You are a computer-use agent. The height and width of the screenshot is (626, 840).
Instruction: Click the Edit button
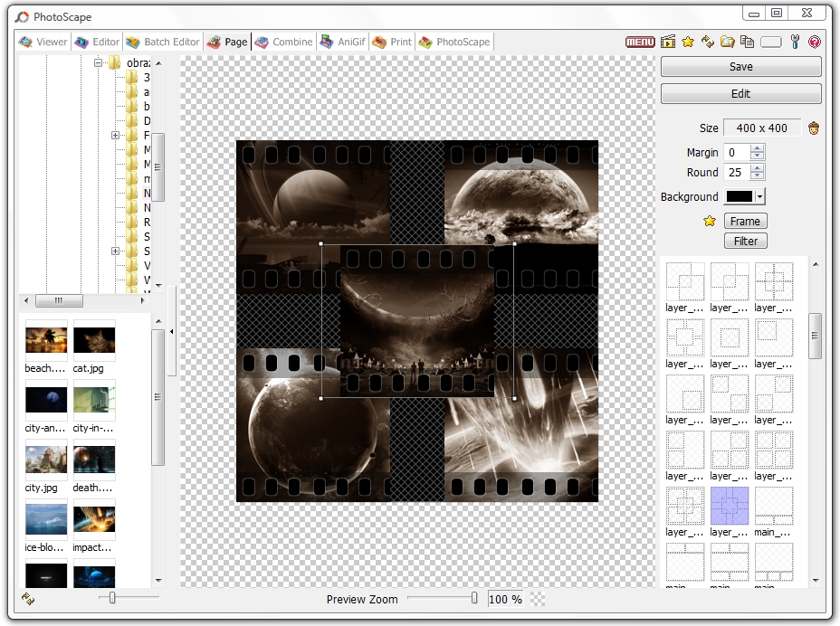(x=741, y=94)
